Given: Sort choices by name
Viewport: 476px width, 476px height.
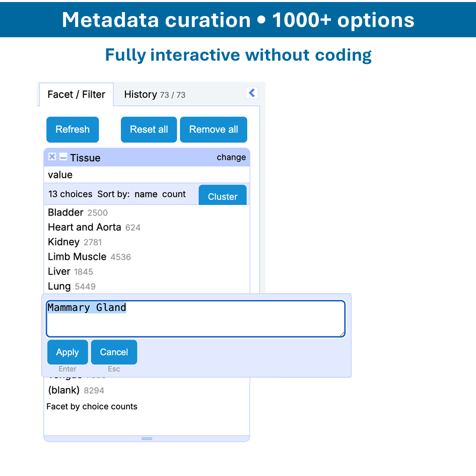Looking at the screenshot, I should 146,194.
